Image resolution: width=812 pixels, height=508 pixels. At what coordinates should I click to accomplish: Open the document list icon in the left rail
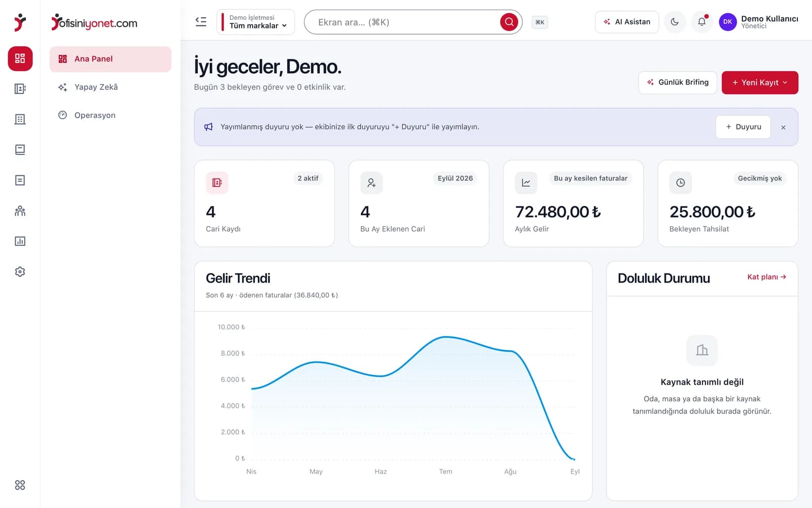coord(20,180)
